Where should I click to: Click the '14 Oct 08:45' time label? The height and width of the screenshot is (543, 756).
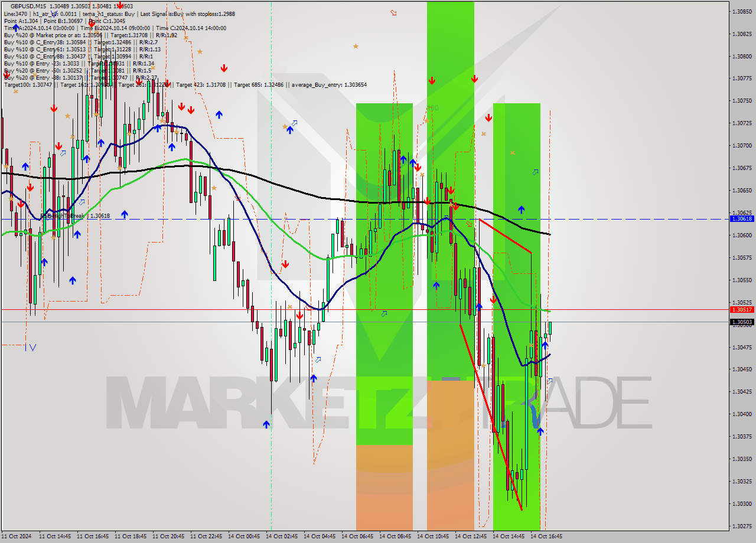395,537
